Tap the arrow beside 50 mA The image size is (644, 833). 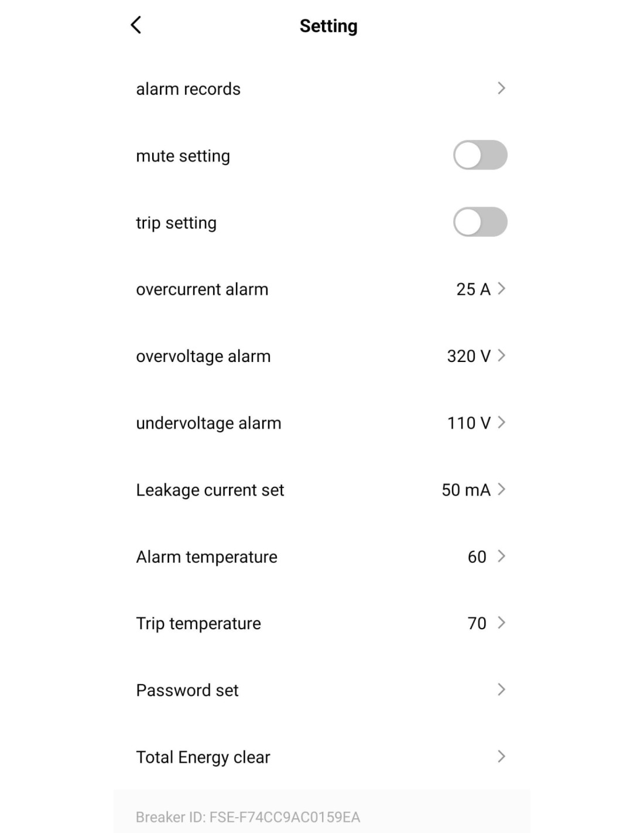pyautogui.click(x=501, y=489)
